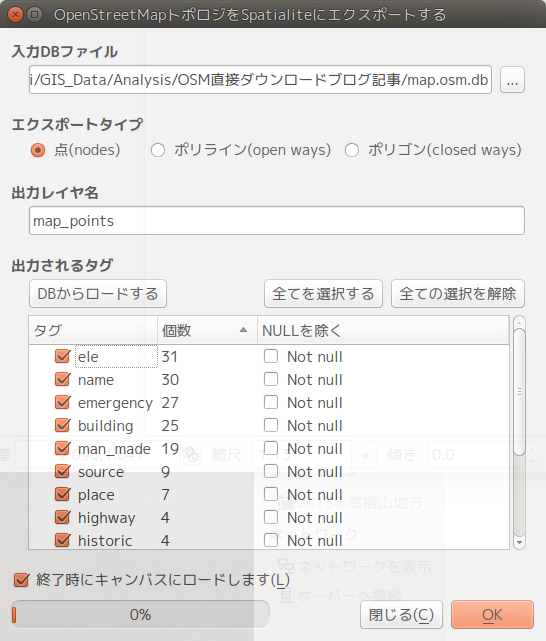Click the count 25 in building row
This screenshot has width=546, height=641.
(170, 426)
